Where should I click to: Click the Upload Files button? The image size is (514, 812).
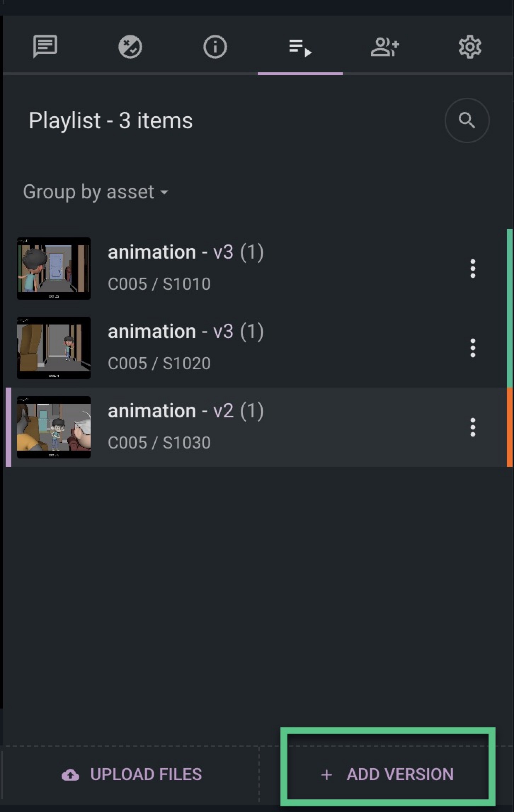[131, 774]
